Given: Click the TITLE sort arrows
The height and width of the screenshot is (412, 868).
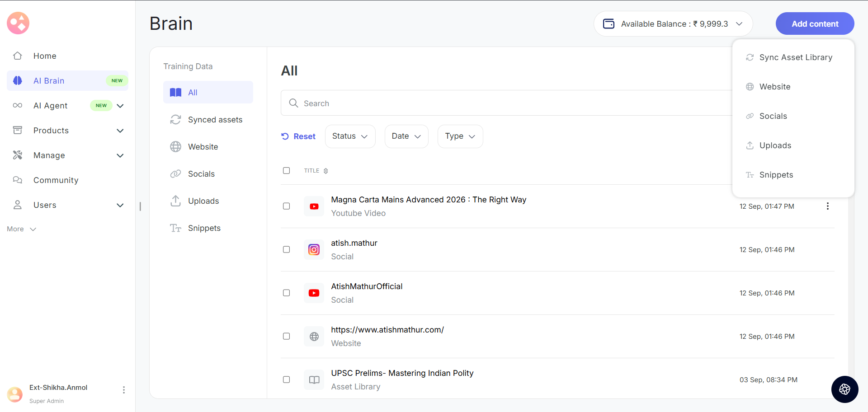Looking at the screenshot, I should click(x=325, y=171).
